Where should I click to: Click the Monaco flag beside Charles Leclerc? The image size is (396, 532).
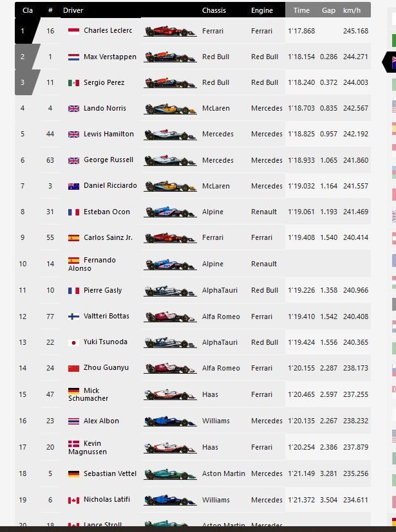[73, 31]
